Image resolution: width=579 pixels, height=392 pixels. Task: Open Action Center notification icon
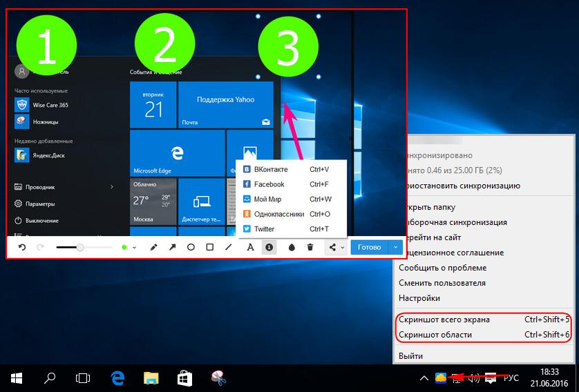tap(491, 378)
